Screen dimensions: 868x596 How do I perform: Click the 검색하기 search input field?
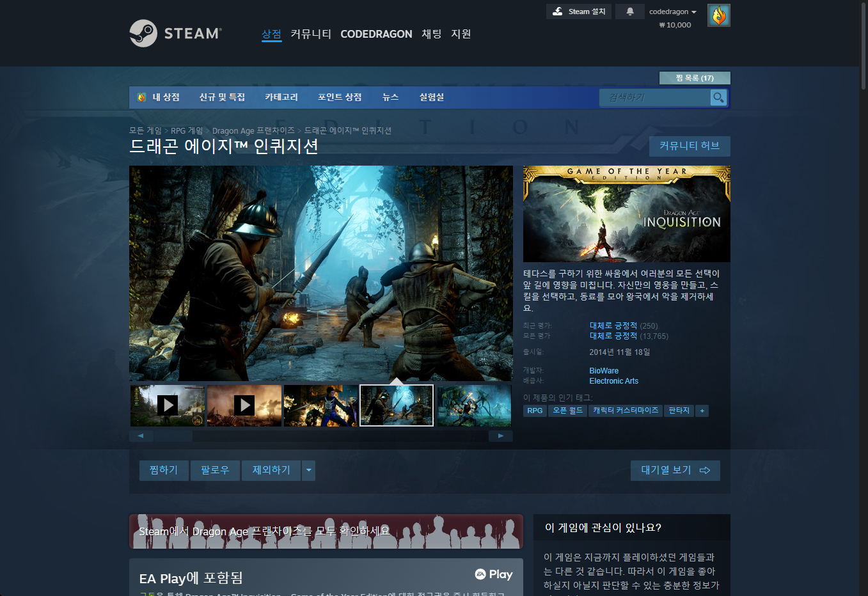pos(655,98)
